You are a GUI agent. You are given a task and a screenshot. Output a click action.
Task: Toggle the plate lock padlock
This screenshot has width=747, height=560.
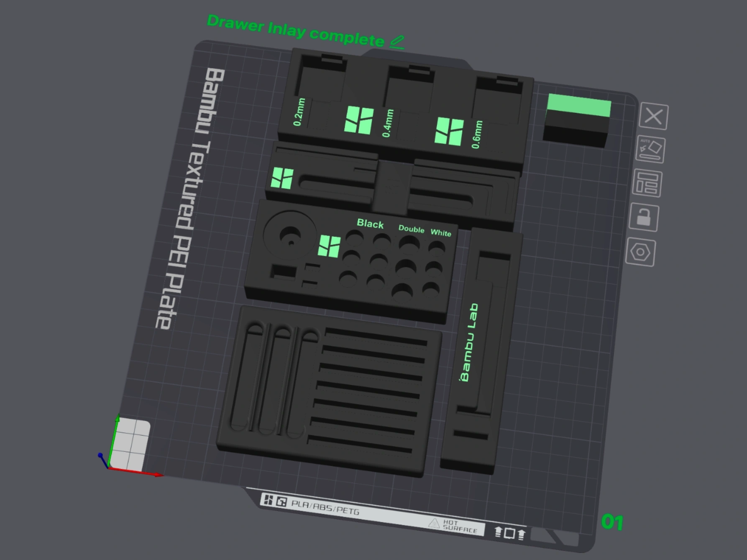[644, 217]
